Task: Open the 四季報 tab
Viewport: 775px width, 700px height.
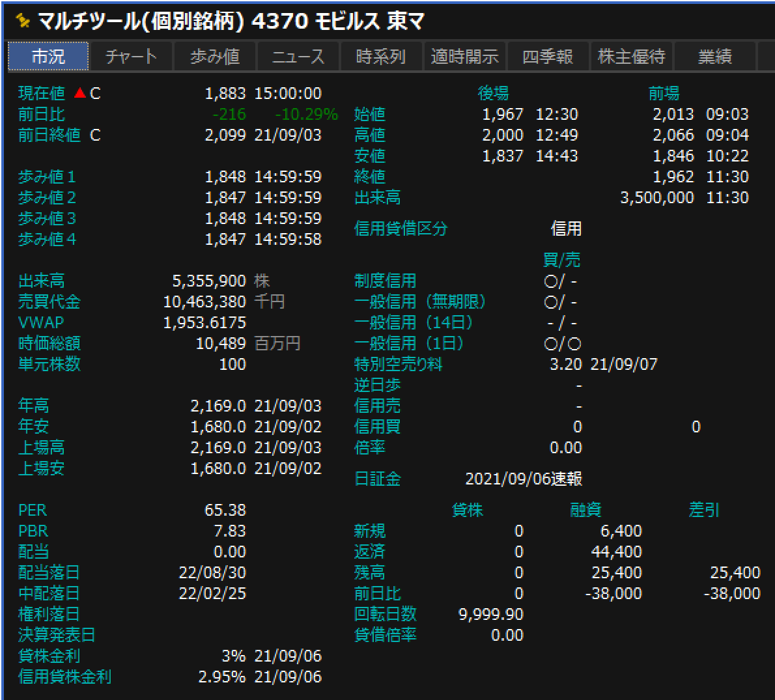Action: click(547, 57)
